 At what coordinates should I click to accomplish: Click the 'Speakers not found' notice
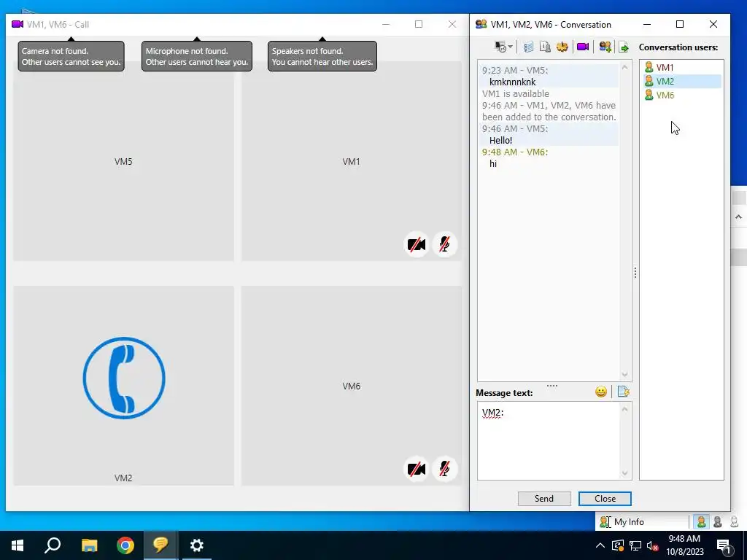click(x=322, y=56)
